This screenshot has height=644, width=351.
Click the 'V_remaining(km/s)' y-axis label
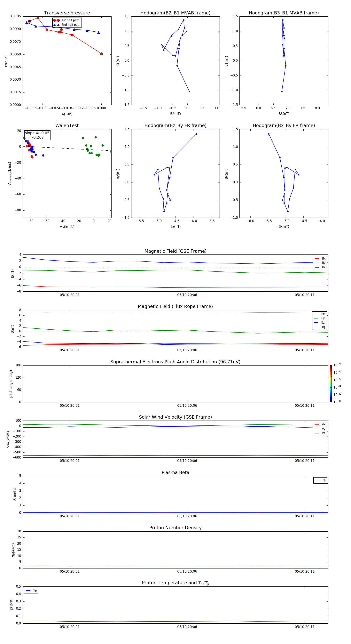pos(10,173)
